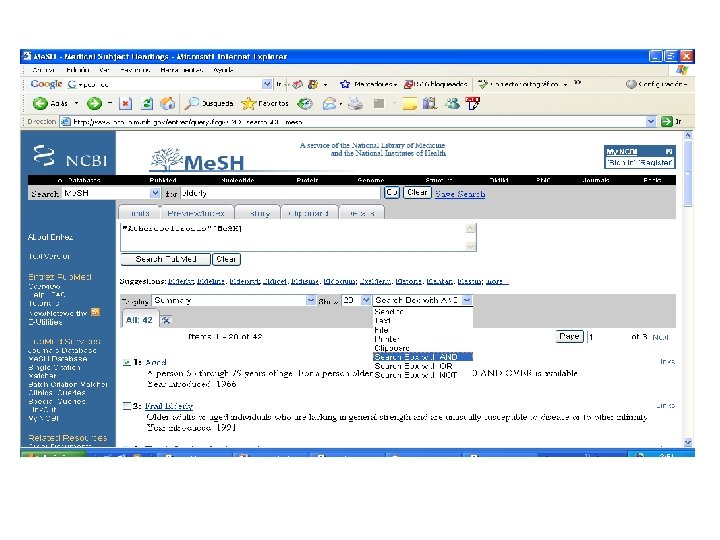Click About Entrez in sidebar
This screenshot has height=540, width=720.
click(50, 237)
